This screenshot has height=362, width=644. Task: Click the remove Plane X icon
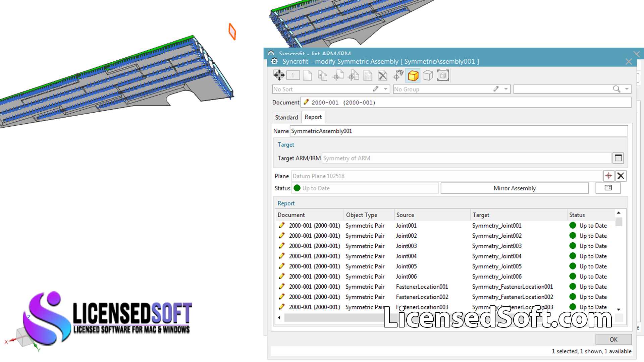(x=621, y=176)
